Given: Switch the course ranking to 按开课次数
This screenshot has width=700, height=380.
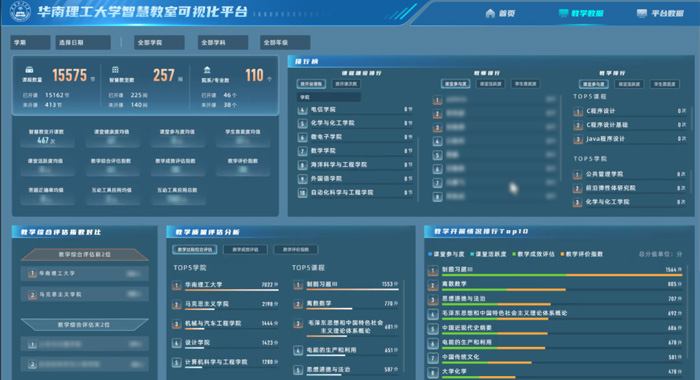Looking at the screenshot, I should [x=346, y=84].
